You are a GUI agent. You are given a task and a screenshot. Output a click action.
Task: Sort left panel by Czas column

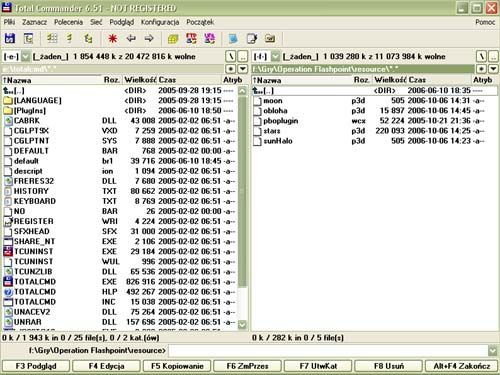click(189, 80)
